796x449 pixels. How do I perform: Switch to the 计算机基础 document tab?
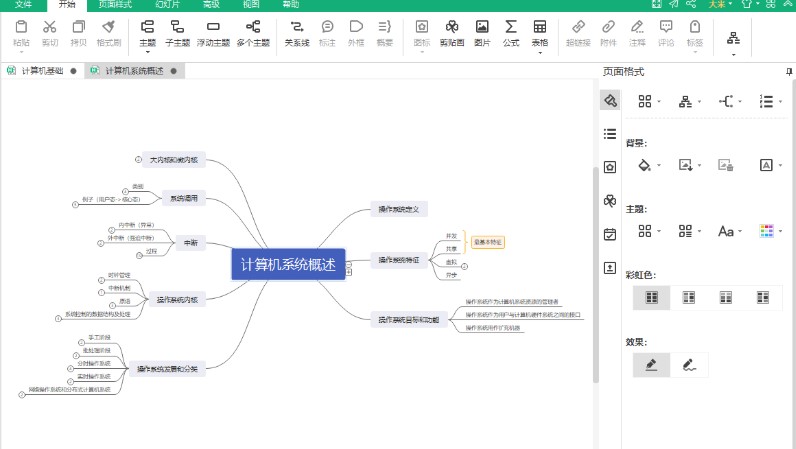pyautogui.click(x=41, y=71)
